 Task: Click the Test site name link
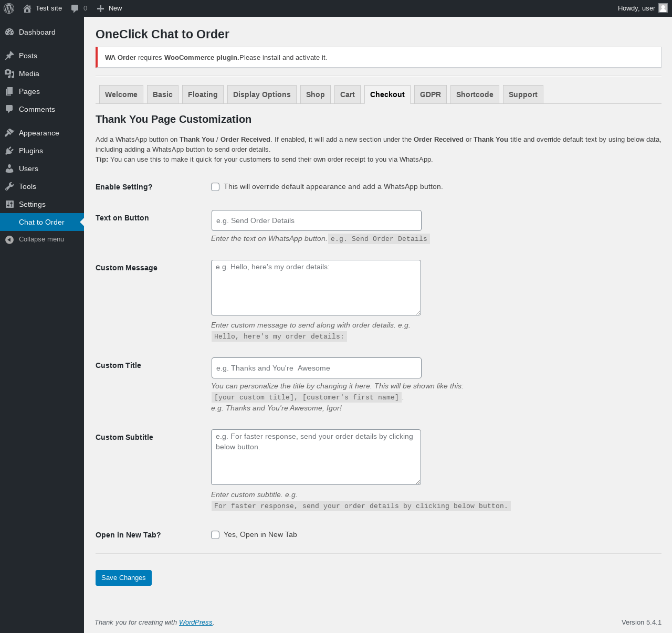click(49, 8)
